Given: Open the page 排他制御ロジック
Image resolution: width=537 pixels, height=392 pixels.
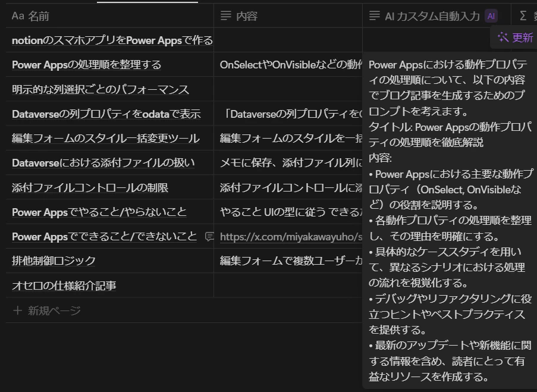Looking at the screenshot, I should click(54, 261).
